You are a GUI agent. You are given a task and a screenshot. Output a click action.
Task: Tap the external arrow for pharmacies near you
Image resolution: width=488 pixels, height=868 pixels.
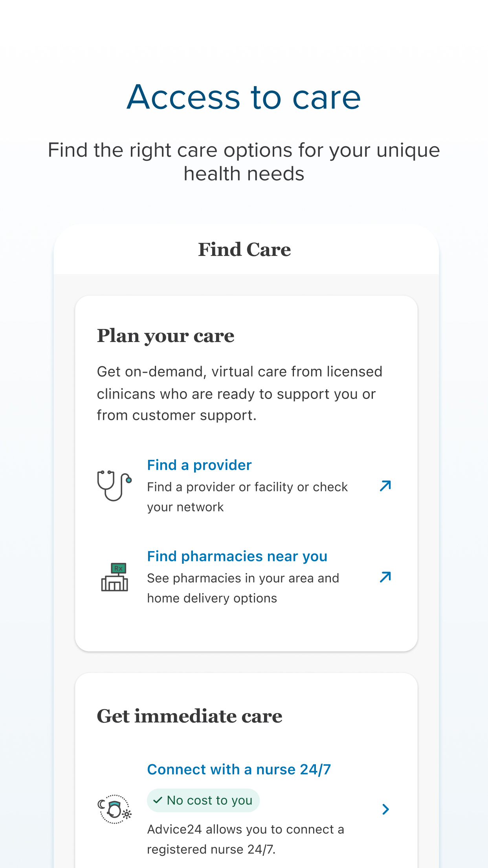[385, 577]
